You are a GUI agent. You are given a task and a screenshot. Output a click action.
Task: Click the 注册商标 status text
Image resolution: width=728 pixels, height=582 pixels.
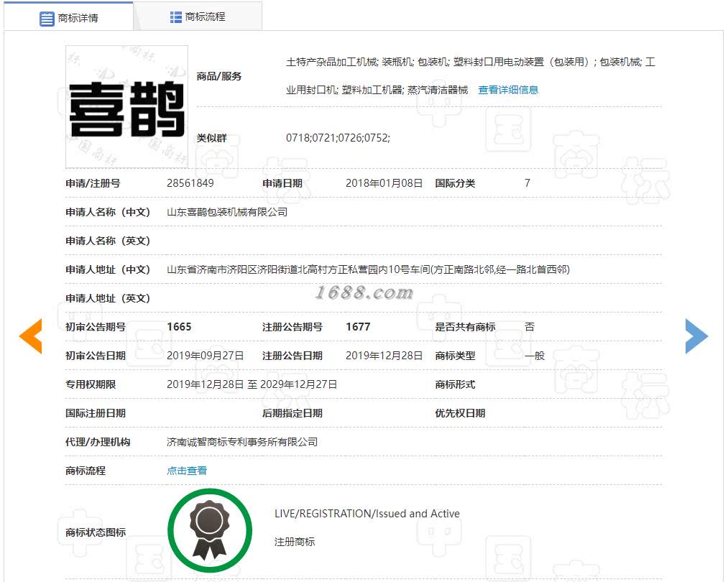[295, 542]
